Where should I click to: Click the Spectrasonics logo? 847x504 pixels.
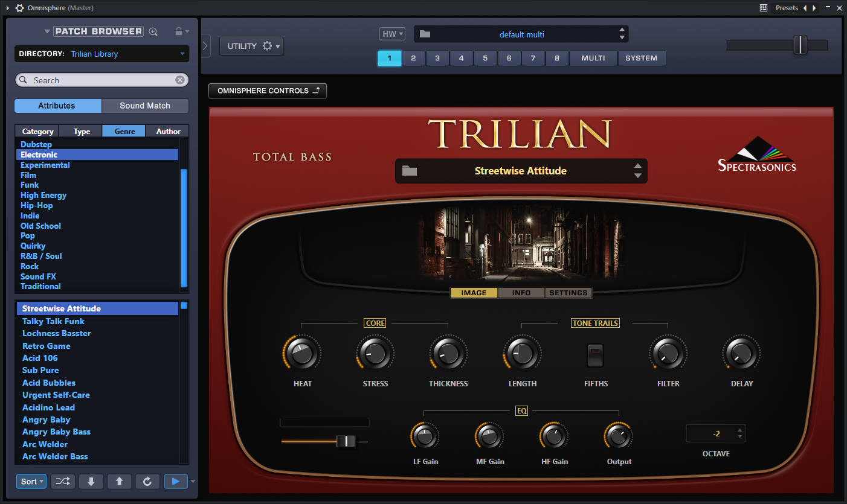point(757,155)
